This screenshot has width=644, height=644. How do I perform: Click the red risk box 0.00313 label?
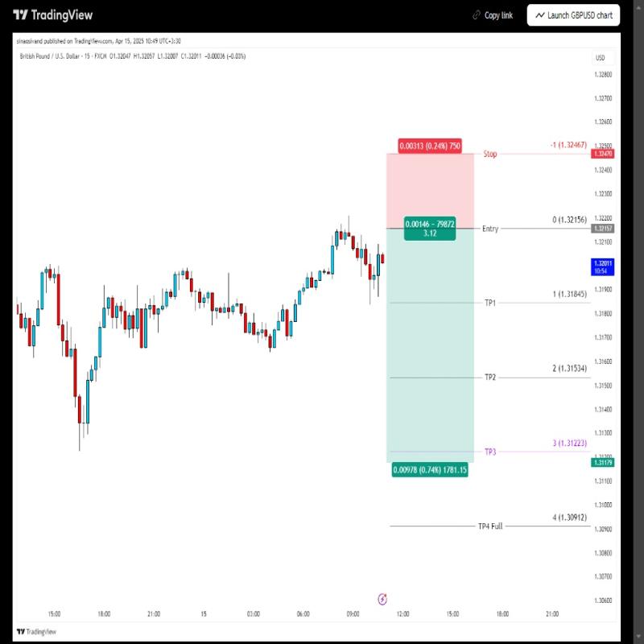(430, 146)
